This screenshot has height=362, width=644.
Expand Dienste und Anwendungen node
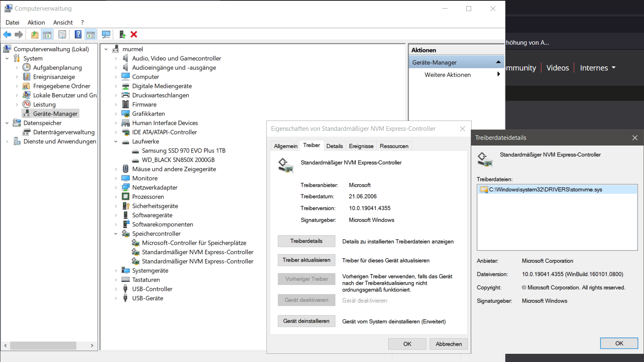[x=7, y=141]
